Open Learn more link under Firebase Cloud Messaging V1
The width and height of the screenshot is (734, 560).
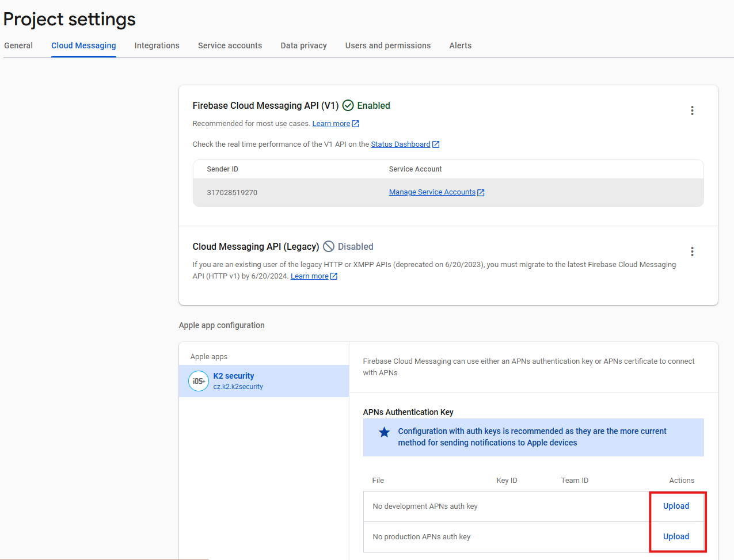pos(331,124)
